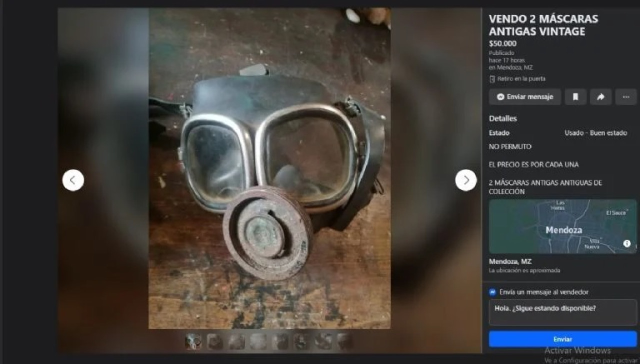This screenshot has width=640, height=364.
Task: Select the second photo thumbnail
Action: 215,341
